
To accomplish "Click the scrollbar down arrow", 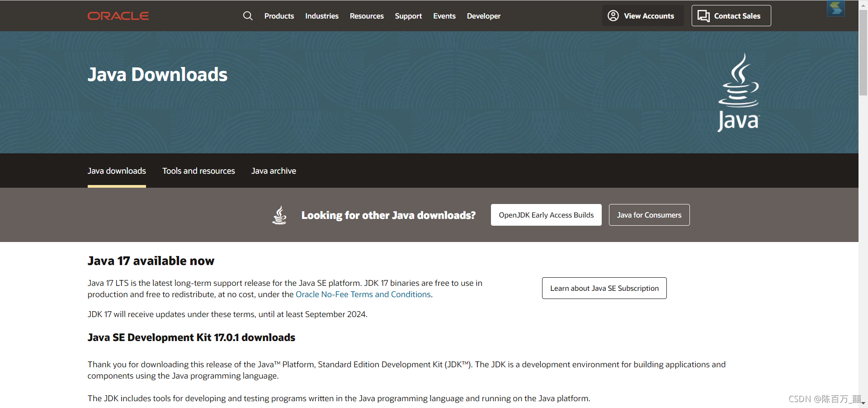I will pos(863,403).
